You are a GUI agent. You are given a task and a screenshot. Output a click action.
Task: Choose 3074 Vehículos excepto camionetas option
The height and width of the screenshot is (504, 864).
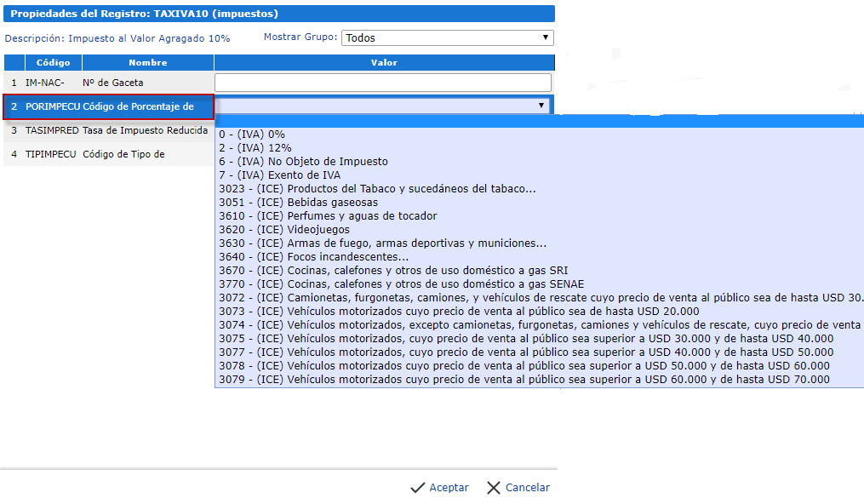tap(539, 325)
